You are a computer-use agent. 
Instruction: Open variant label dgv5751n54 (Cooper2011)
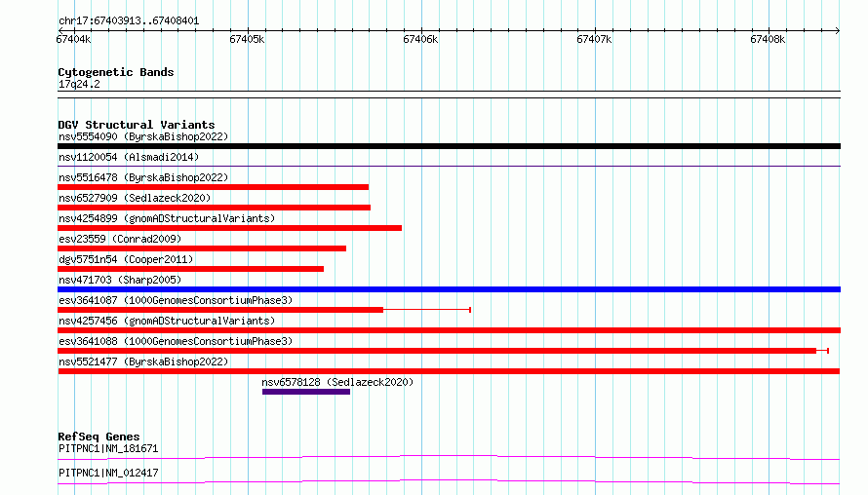(126, 259)
